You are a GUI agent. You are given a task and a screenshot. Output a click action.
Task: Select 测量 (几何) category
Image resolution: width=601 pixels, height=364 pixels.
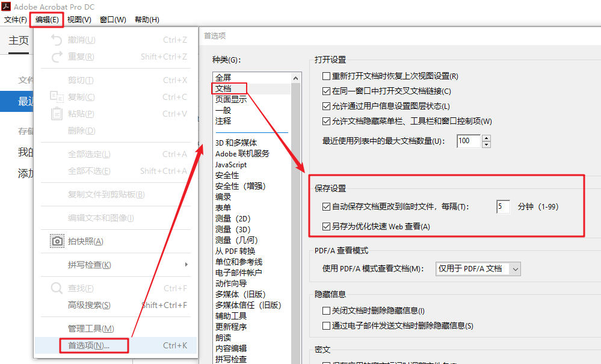(x=236, y=240)
